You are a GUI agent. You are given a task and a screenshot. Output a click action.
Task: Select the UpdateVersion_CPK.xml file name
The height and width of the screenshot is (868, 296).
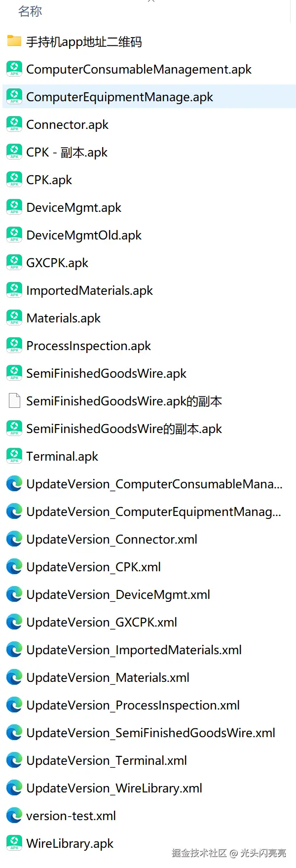tap(93, 567)
